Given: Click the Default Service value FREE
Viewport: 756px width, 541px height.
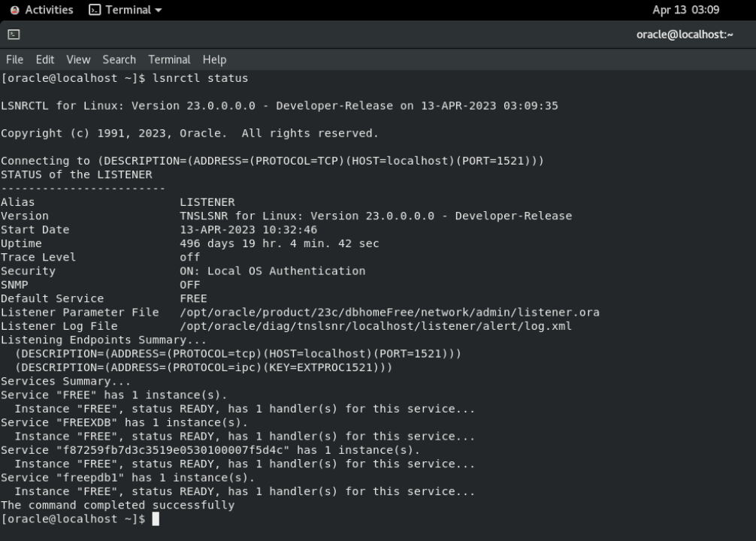Looking at the screenshot, I should click(193, 298).
